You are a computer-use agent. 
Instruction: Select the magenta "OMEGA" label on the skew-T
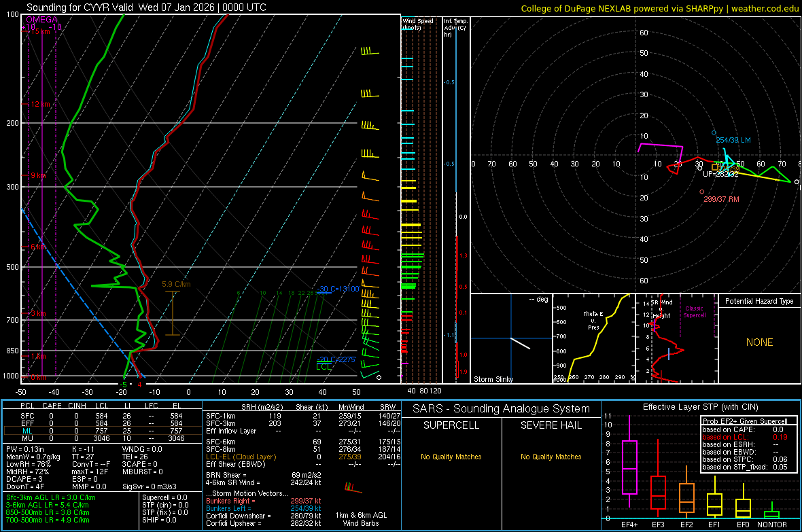pos(42,20)
